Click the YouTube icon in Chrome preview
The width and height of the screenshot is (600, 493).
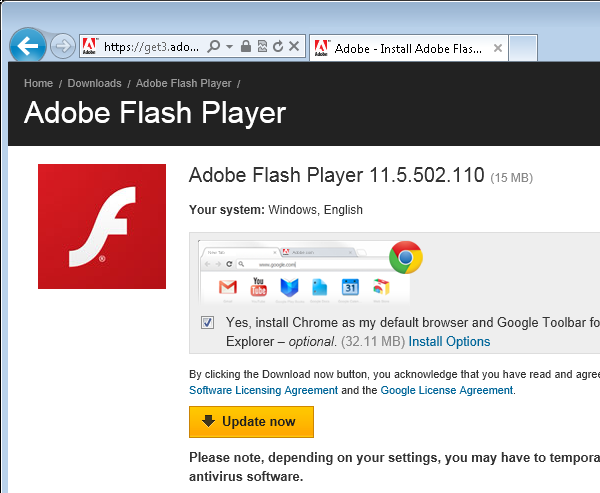pos(258,287)
